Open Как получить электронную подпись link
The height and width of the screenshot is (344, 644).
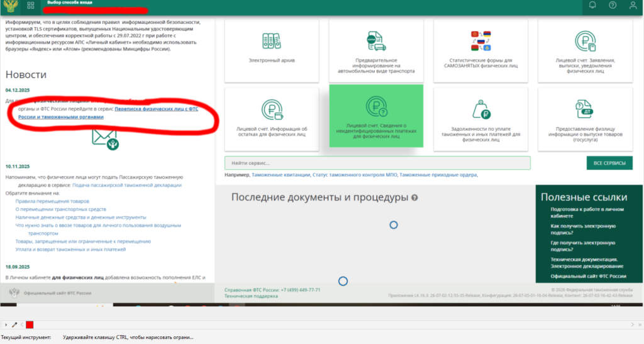[x=583, y=229]
